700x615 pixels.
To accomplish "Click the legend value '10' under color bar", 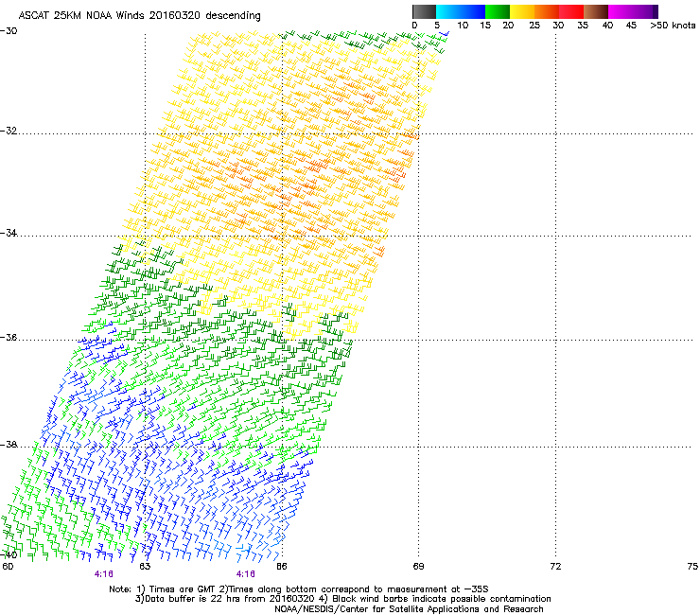I will (x=463, y=26).
